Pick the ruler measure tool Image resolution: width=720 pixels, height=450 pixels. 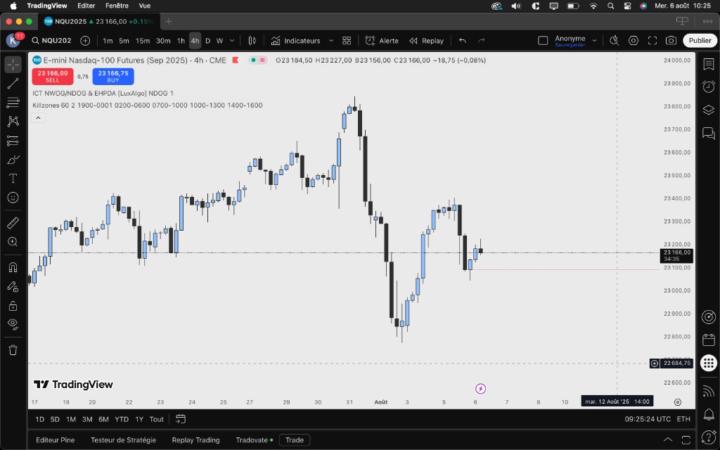[13, 223]
